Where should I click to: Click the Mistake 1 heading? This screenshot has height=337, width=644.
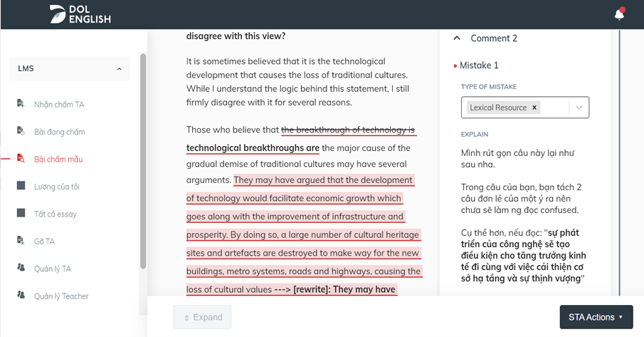coord(479,66)
